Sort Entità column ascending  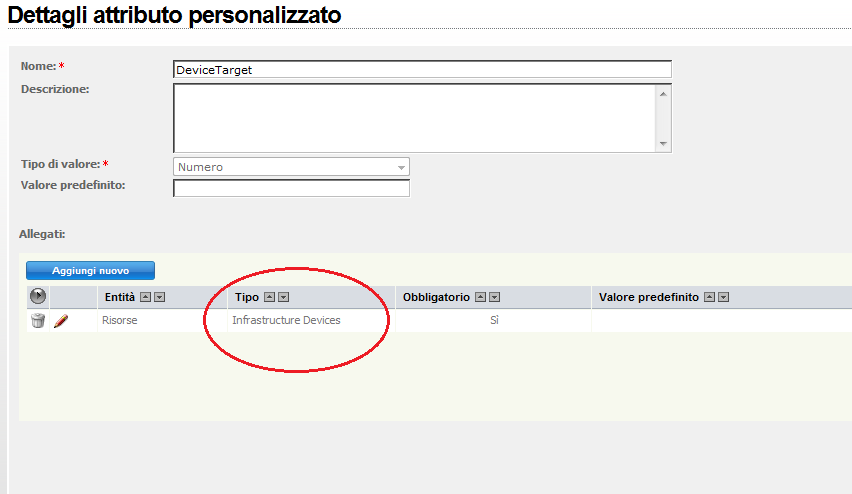coord(145,297)
